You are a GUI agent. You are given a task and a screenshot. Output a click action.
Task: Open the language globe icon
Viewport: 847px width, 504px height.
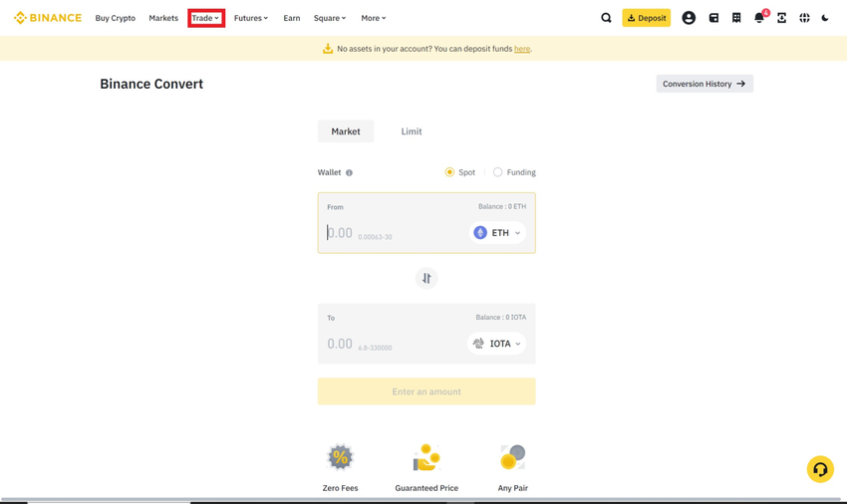pos(804,18)
